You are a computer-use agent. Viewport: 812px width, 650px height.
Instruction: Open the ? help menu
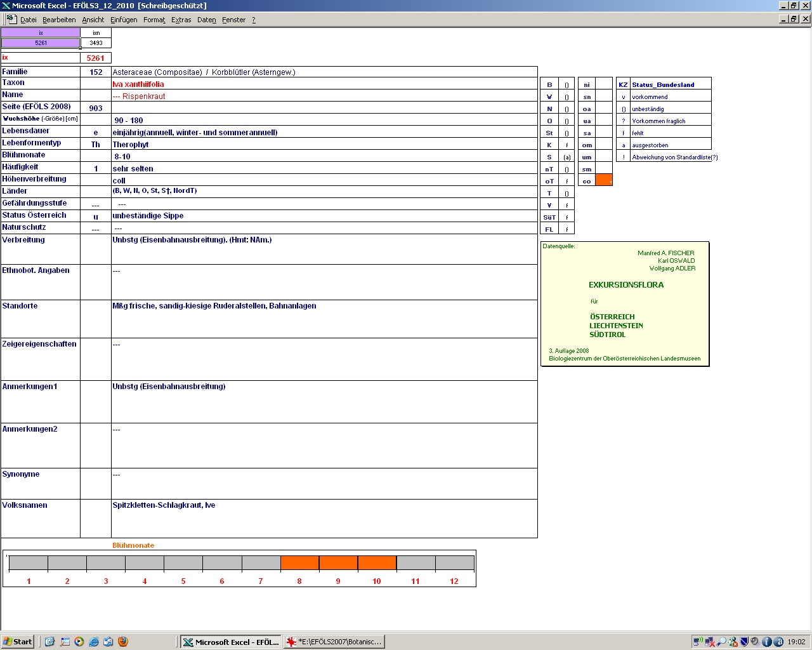tap(254, 20)
